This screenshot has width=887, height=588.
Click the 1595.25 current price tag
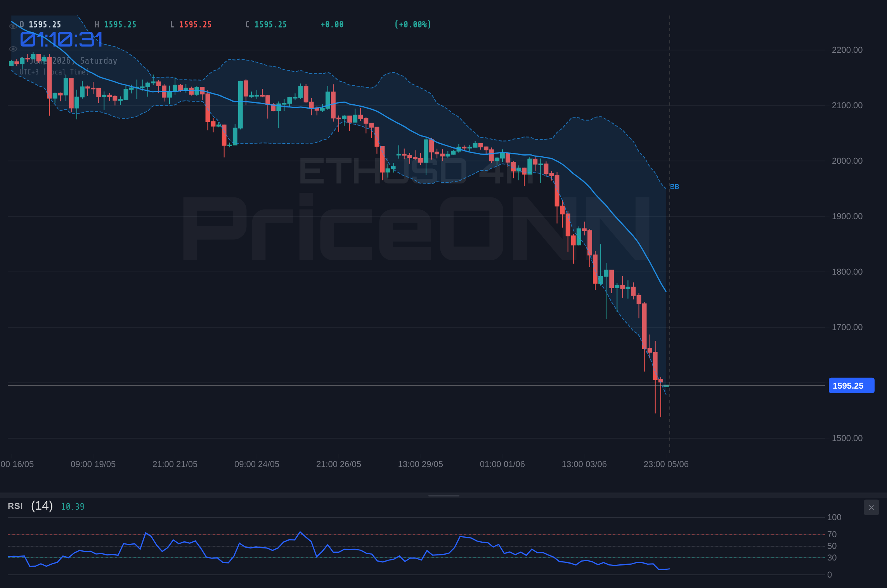tap(851, 386)
